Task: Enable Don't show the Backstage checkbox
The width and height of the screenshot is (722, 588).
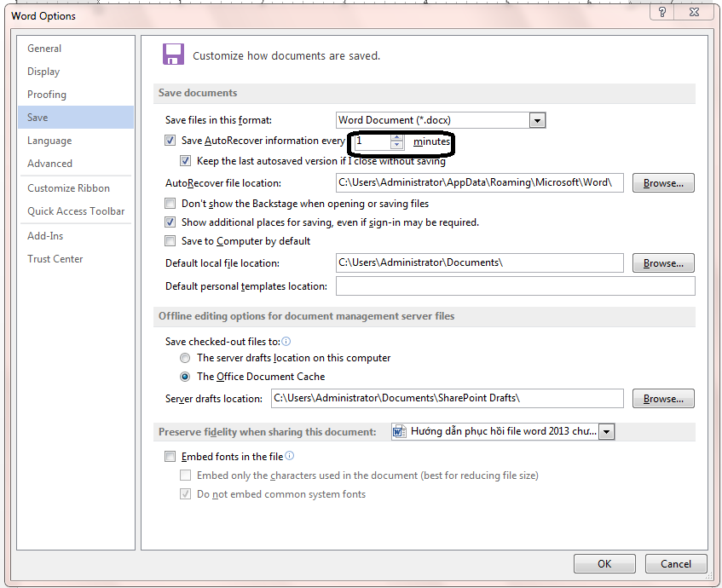Action: click(x=170, y=204)
